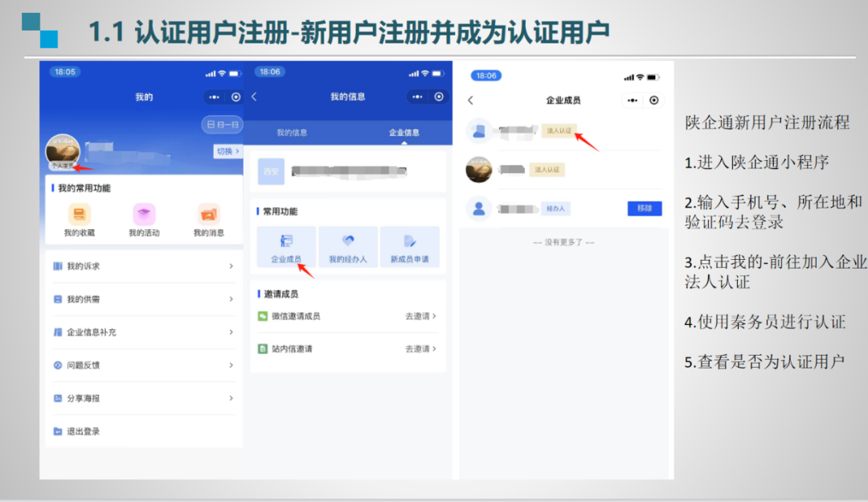868x502 pixels.
Task: Expand the 我的诉求 row chevron
Action: [x=231, y=266]
